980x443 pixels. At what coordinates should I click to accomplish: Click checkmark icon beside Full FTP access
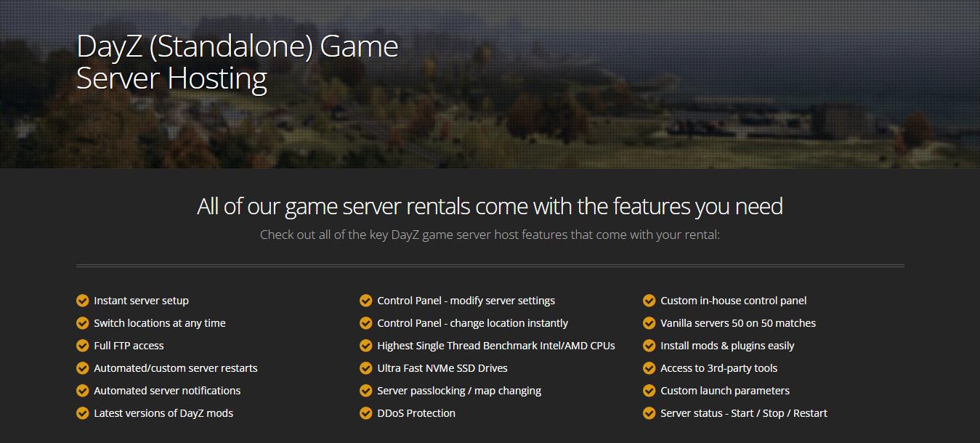coord(83,346)
